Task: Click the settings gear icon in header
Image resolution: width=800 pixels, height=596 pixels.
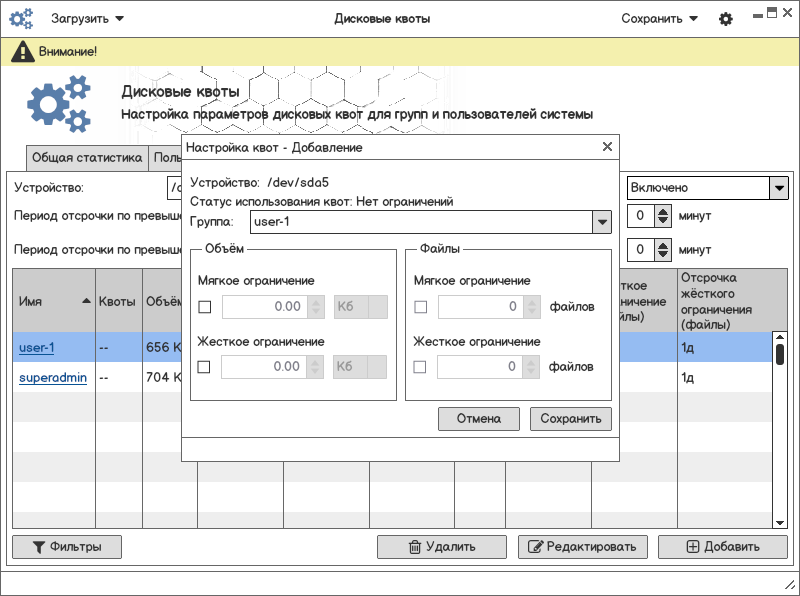Action: point(726,19)
